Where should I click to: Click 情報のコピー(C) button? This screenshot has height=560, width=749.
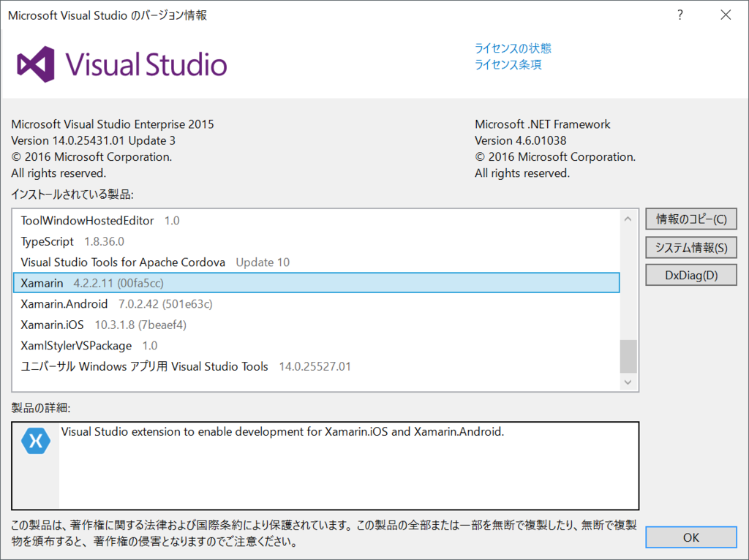691,219
